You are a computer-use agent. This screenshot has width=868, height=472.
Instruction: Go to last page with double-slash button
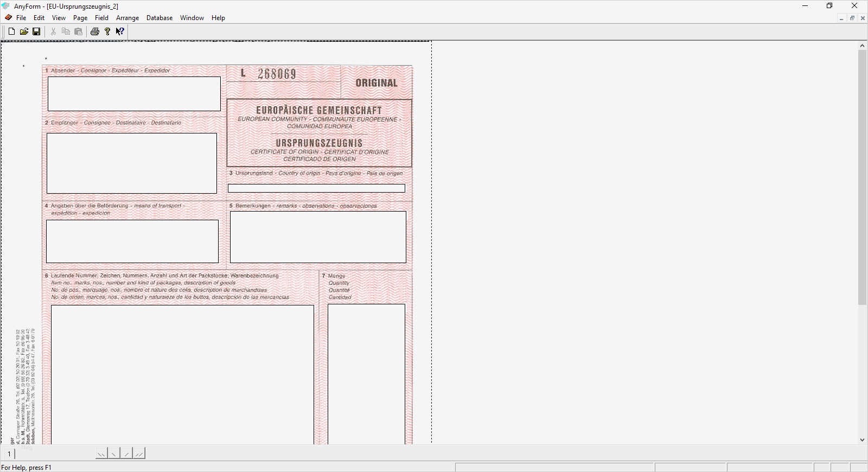pyautogui.click(x=139, y=454)
